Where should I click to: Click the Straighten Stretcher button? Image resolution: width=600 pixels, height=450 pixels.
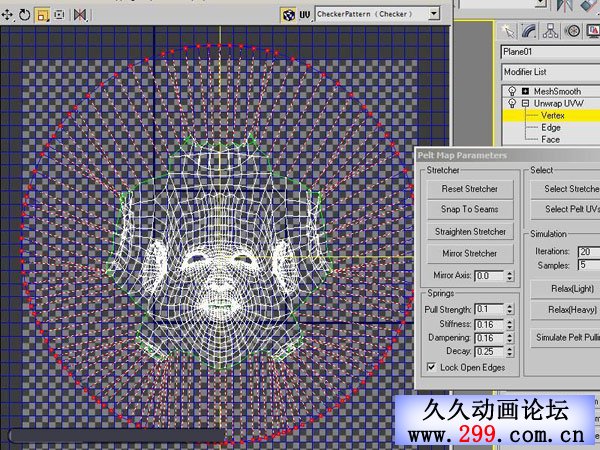point(470,232)
